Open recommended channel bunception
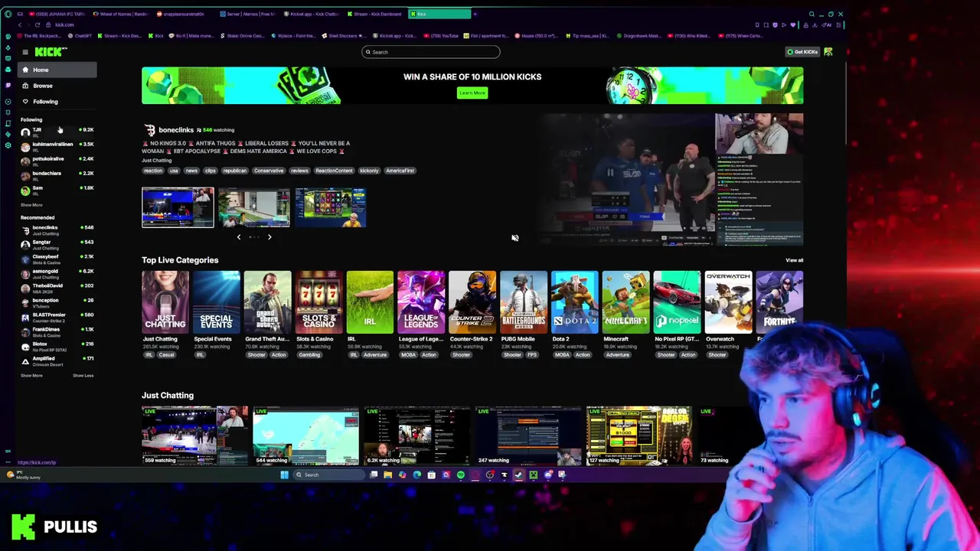 coord(57,302)
